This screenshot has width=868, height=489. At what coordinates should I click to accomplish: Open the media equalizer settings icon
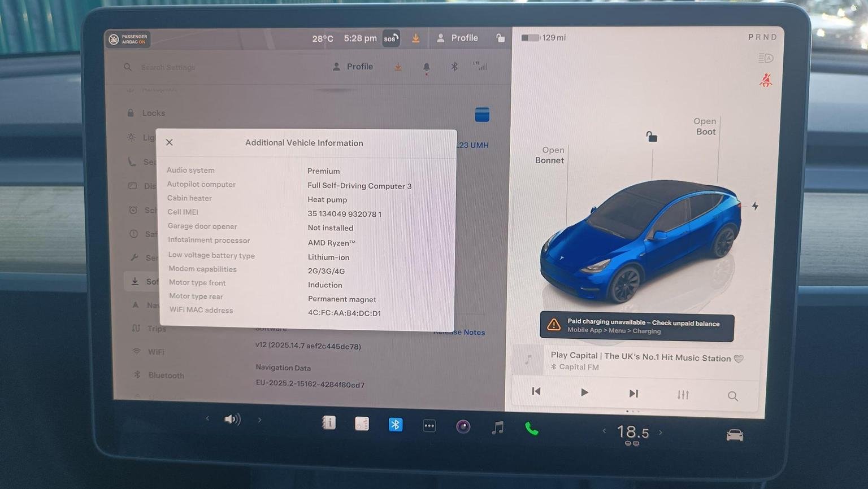683,395
